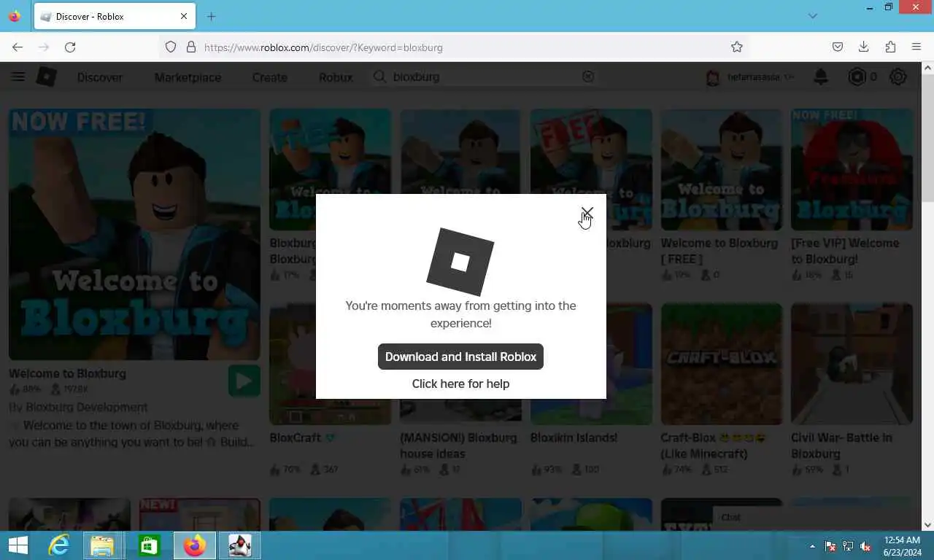Click the scrollbar down arrow
934x560 pixels.
coord(927,524)
